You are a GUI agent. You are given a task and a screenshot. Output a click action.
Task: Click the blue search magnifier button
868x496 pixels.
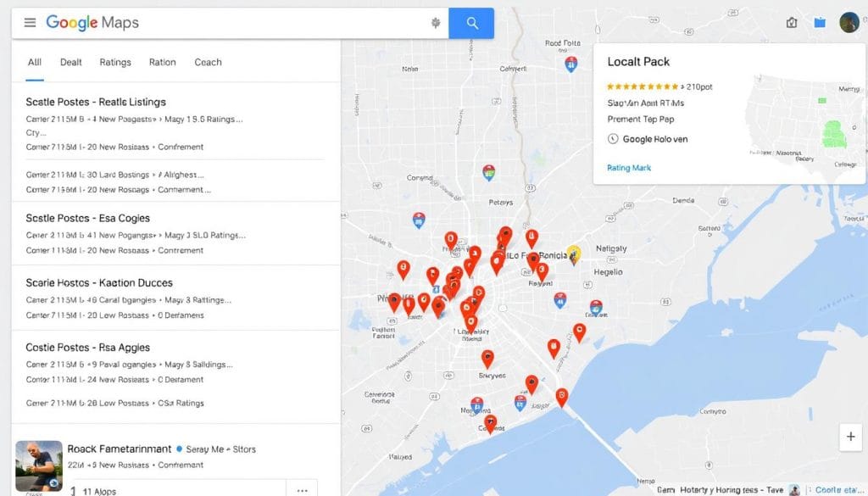(x=471, y=23)
